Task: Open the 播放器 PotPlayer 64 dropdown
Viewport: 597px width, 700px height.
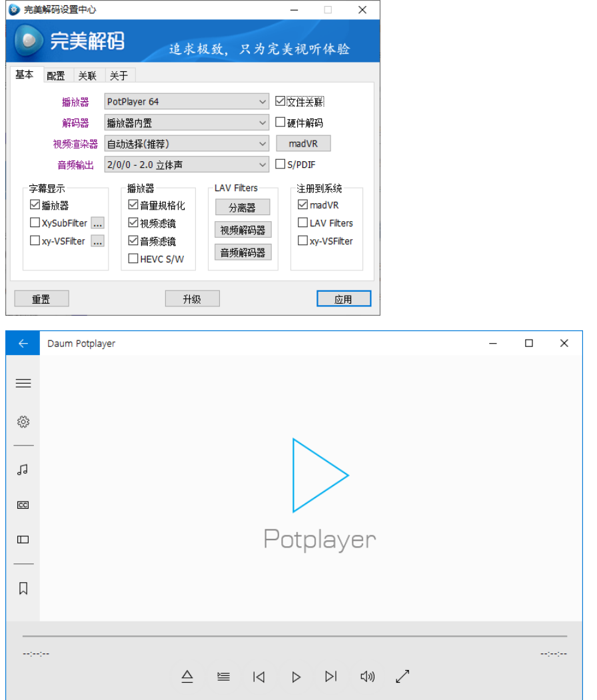Action: 187,101
